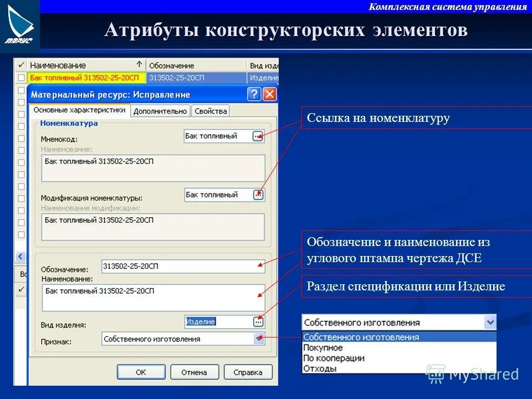The height and width of the screenshot is (399, 532).
Task: Choose По кооперации from the list
Action: pos(399,358)
